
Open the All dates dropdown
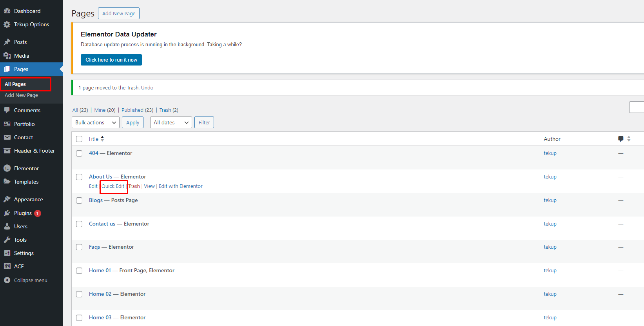point(171,122)
